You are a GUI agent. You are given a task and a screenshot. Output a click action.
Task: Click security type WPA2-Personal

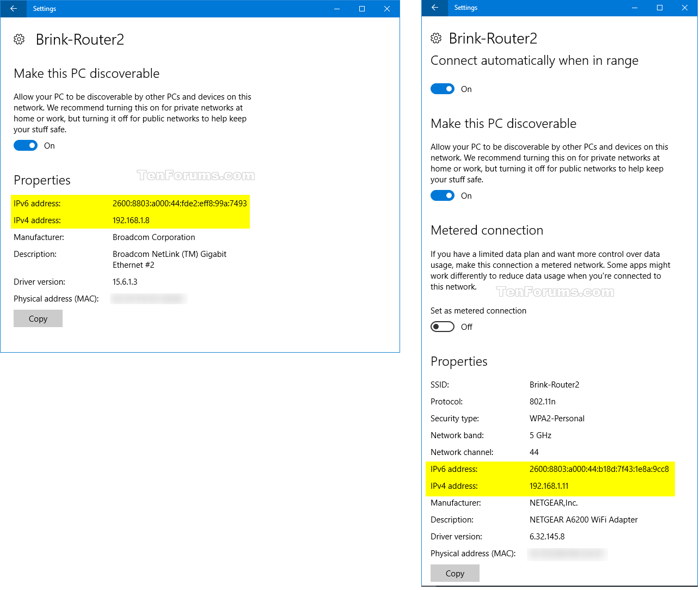557,419
